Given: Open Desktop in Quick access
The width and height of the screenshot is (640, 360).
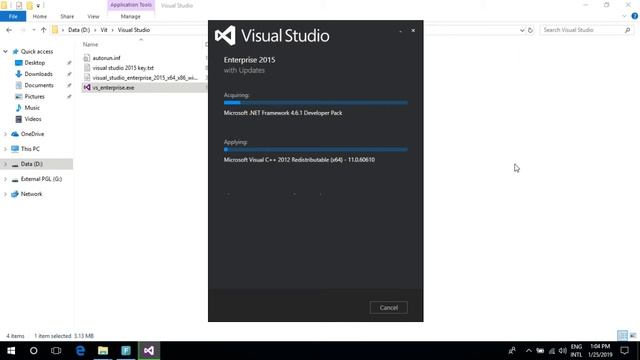Looking at the screenshot, I should tap(35, 63).
